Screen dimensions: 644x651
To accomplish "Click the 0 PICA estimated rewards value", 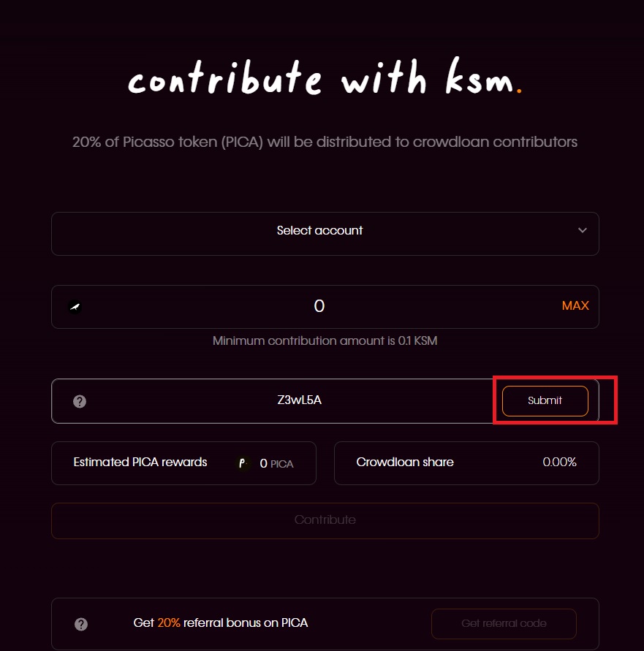I will coord(276,463).
